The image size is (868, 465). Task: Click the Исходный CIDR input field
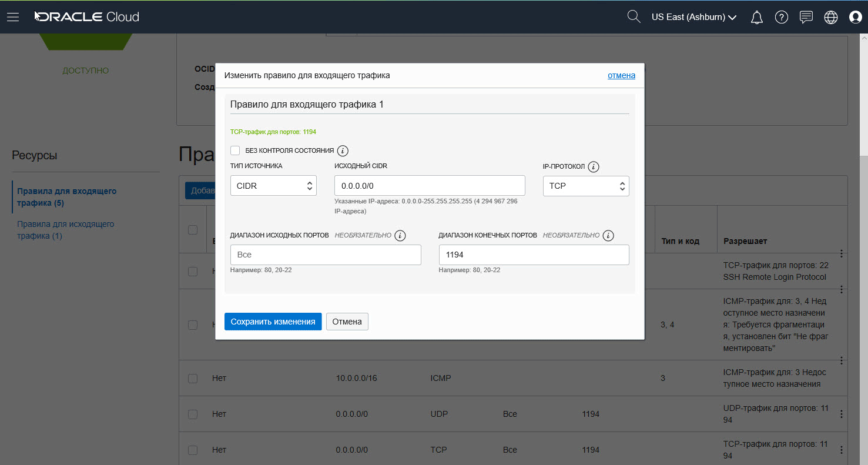(429, 186)
